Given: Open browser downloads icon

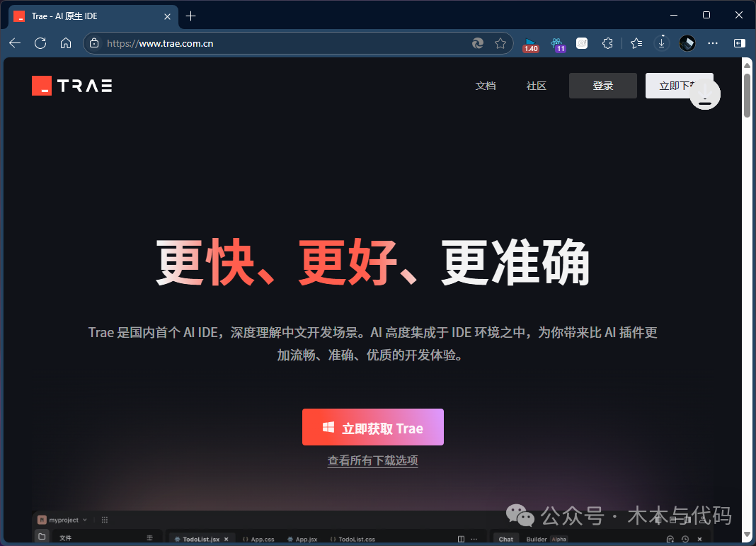Looking at the screenshot, I should (661, 43).
